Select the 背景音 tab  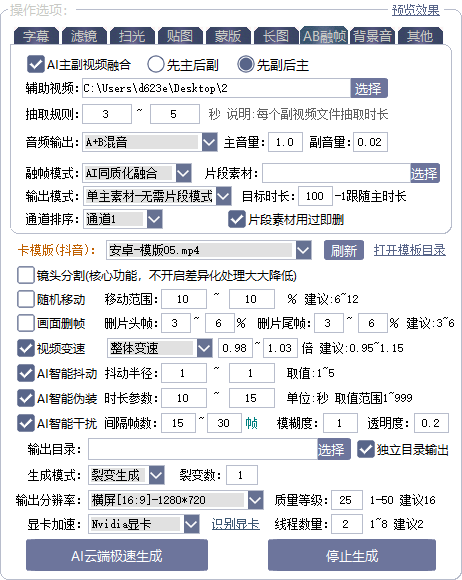[372, 36]
